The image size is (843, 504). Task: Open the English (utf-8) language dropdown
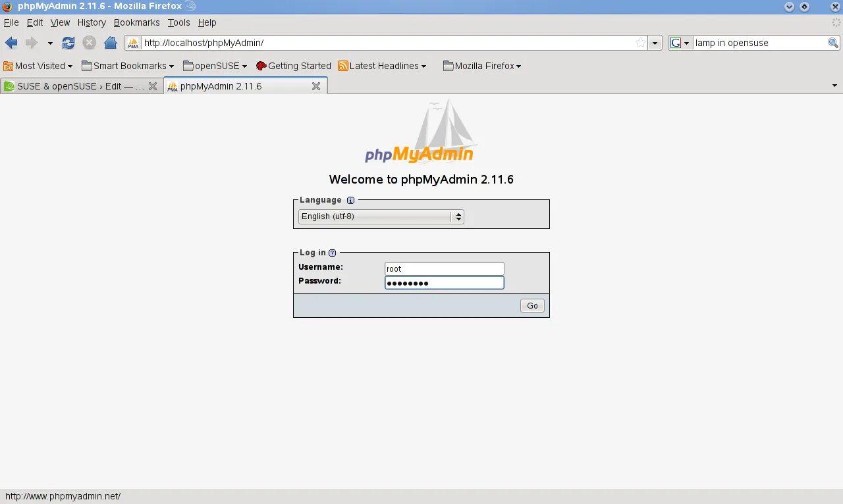(381, 216)
